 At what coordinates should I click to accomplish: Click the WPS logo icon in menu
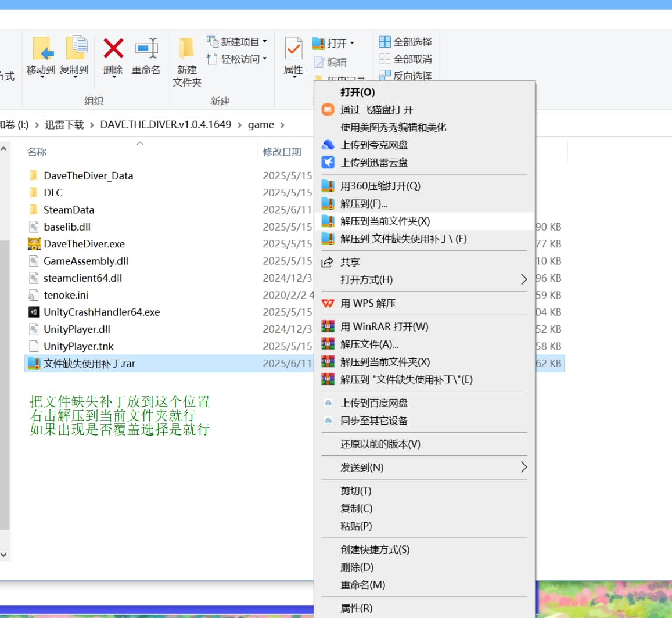[x=328, y=303]
